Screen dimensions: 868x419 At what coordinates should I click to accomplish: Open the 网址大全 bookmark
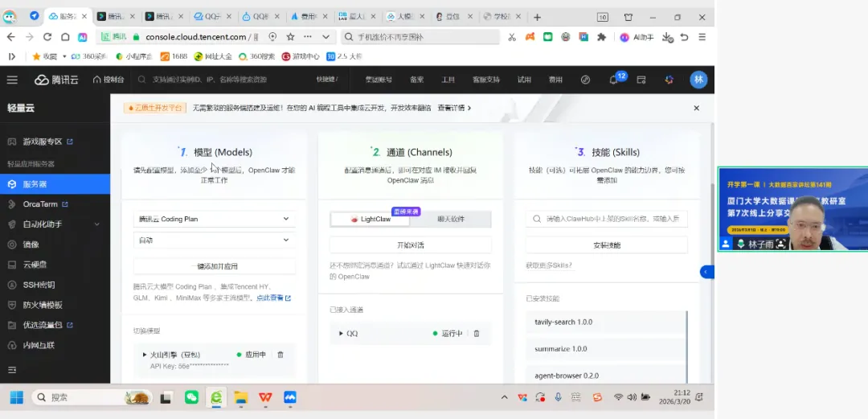[213, 56]
